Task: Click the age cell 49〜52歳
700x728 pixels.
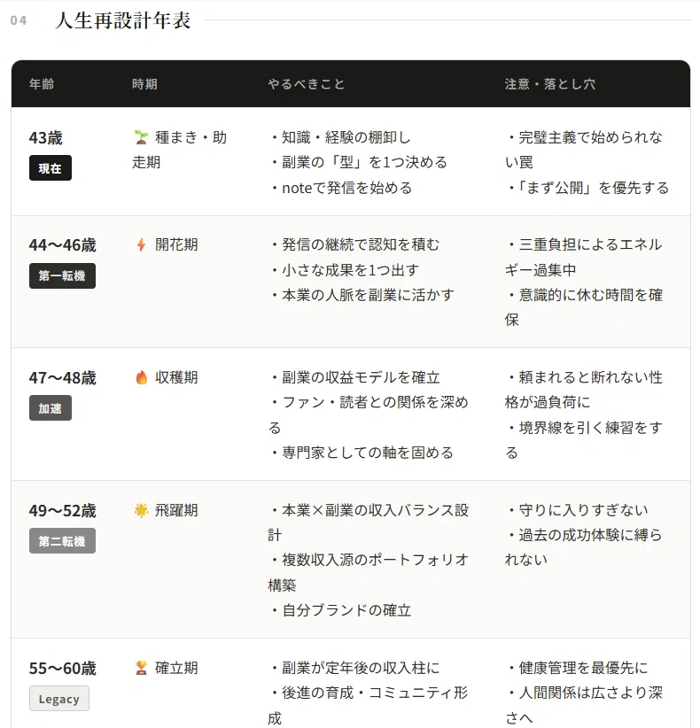Action: tap(62, 511)
